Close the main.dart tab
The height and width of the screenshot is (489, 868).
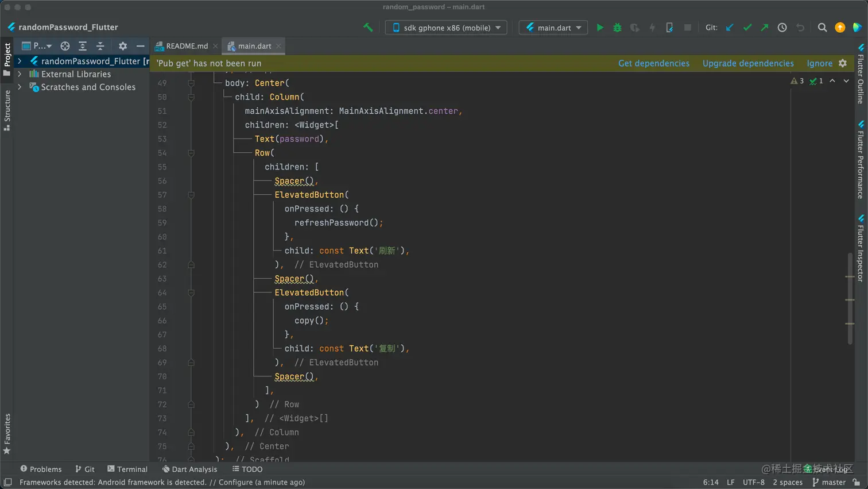(x=278, y=46)
